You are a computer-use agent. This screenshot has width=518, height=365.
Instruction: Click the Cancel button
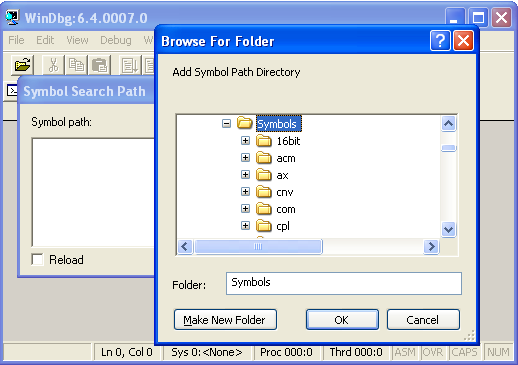point(423,320)
